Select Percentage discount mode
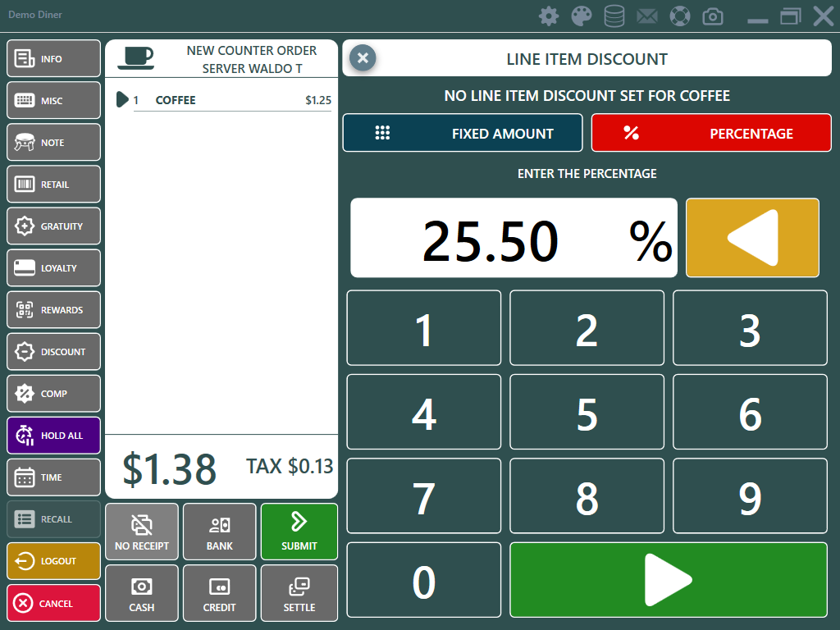Viewport: 840px width, 630px height. point(710,133)
